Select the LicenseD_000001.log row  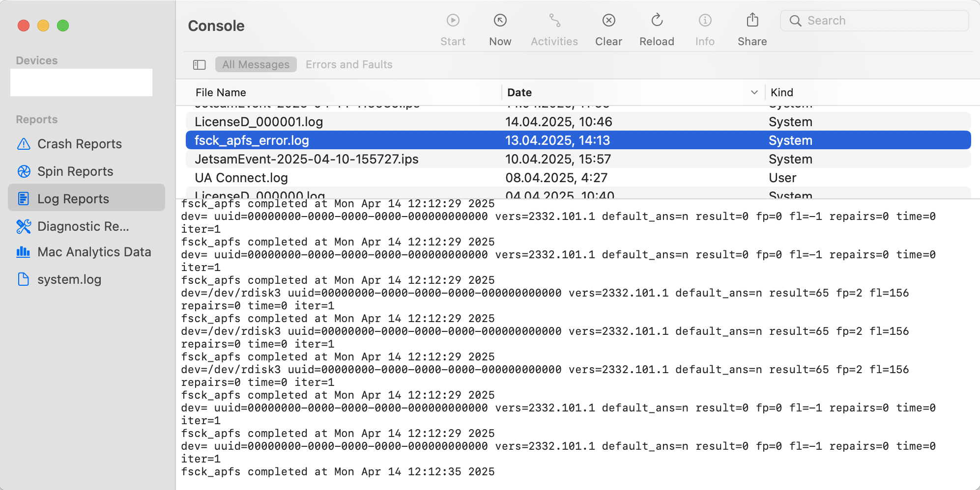click(578, 122)
